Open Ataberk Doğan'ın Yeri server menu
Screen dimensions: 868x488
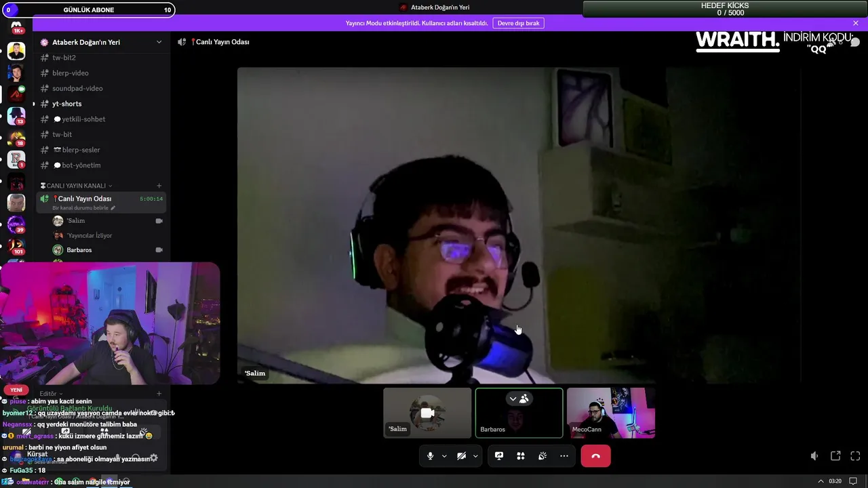tap(102, 42)
